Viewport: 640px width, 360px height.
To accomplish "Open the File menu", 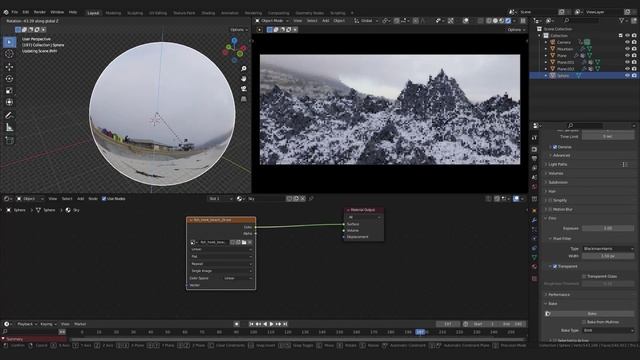I will click(15, 12).
